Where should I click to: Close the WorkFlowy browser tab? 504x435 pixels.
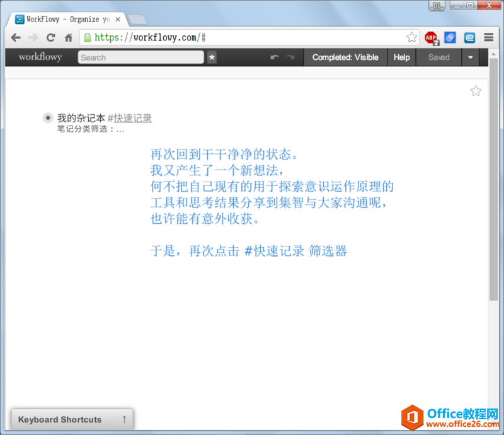[118, 20]
